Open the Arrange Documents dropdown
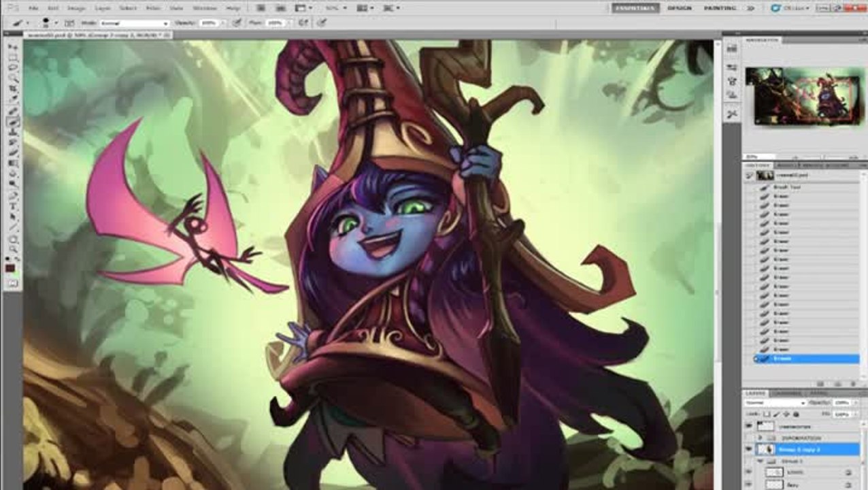 pyautogui.click(x=364, y=7)
